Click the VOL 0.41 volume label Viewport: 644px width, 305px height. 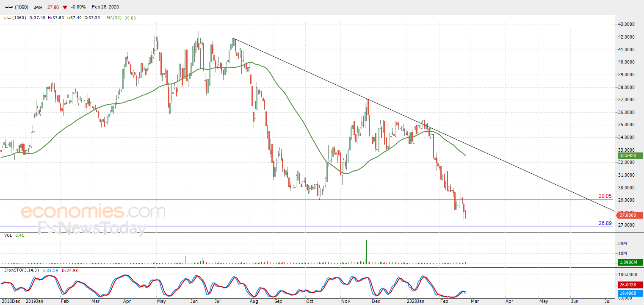pos(14,236)
